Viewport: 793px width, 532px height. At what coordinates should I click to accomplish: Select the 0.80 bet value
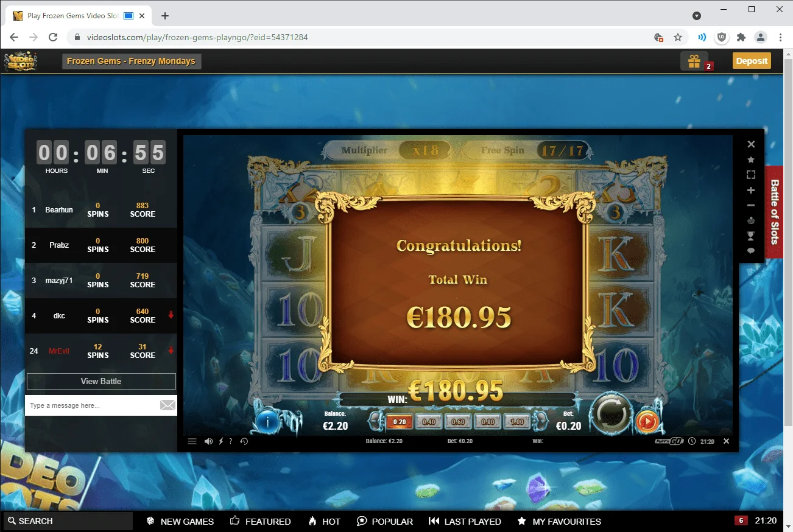tap(487, 421)
